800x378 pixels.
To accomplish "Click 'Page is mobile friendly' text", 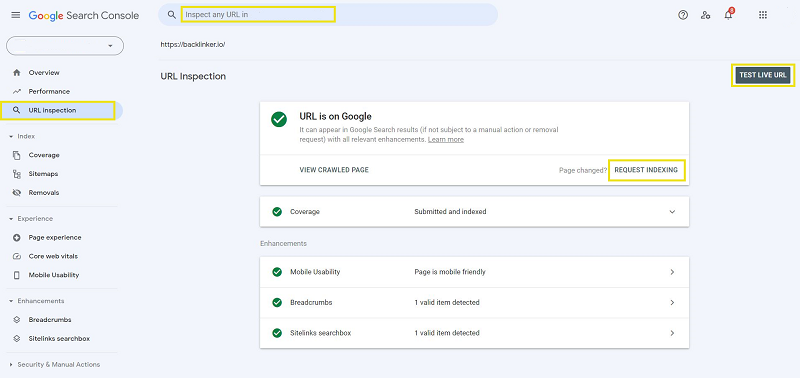I will click(x=450, y=272).
